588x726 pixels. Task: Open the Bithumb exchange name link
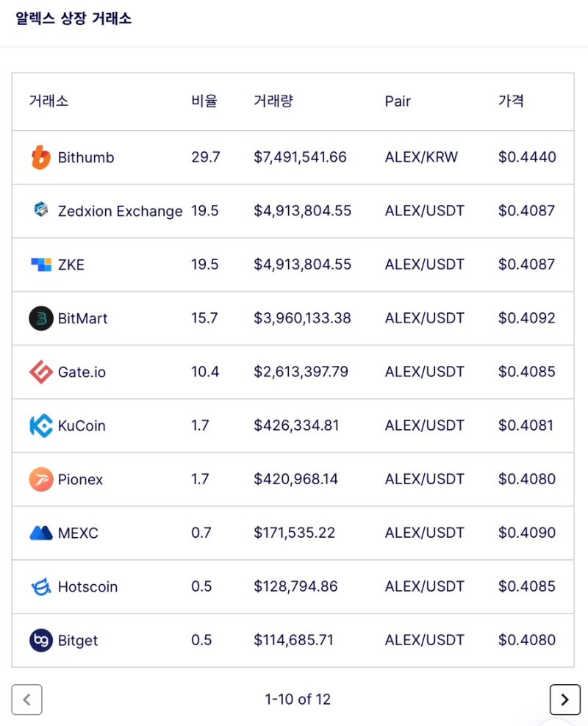coord(86,157)
